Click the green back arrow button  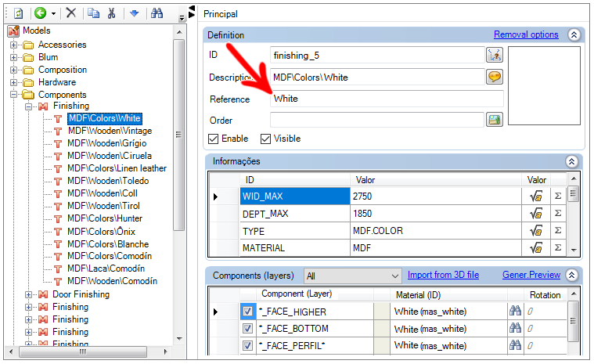(39, 13)
